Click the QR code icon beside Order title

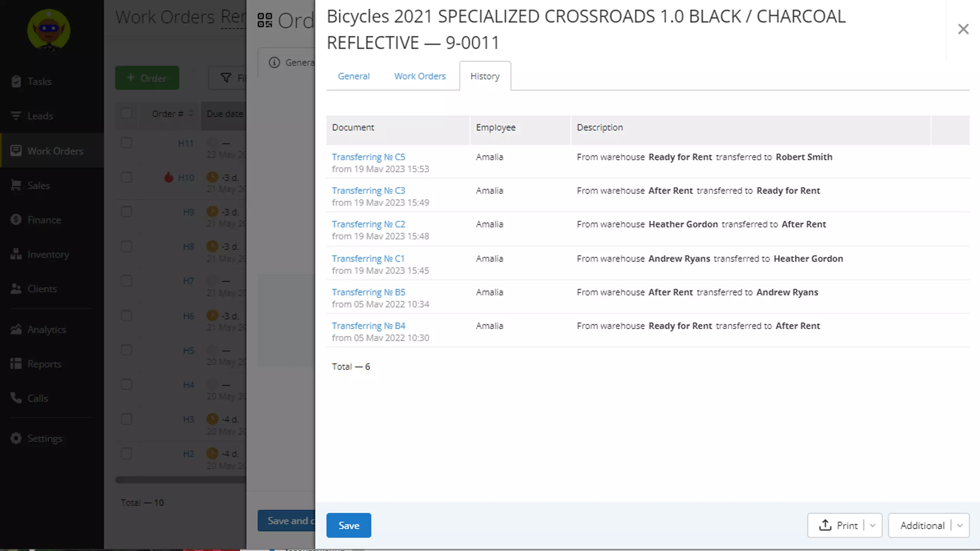[x=265, y=20]
